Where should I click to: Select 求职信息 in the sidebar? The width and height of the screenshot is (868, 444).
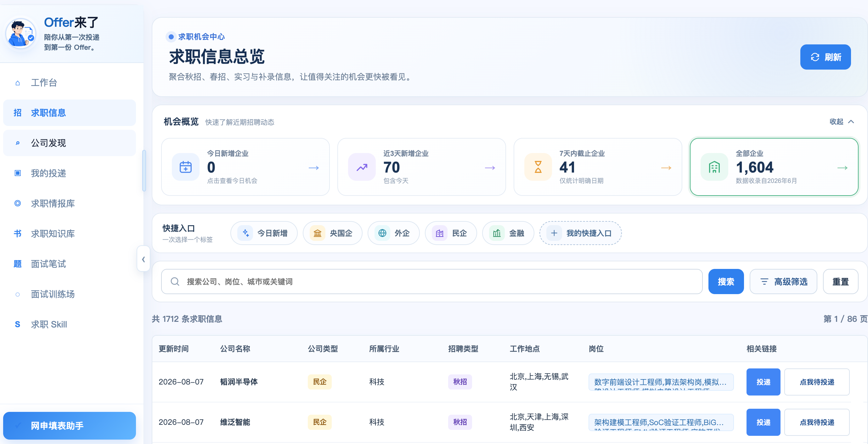(x=70, y=113)
